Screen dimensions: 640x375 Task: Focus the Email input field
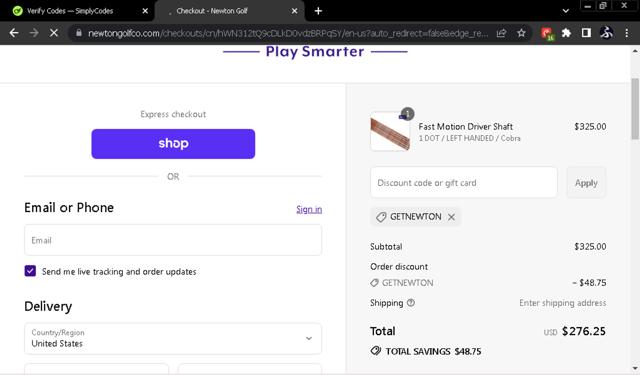click(x=173, y=240)
